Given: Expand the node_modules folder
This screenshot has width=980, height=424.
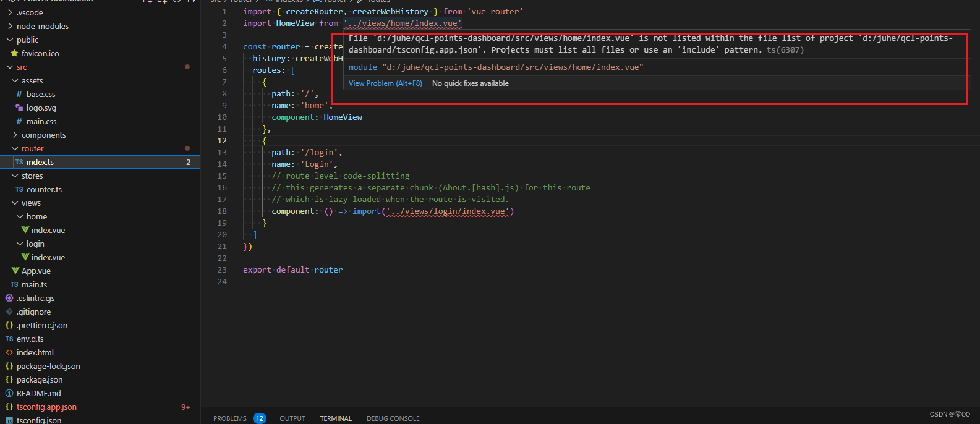Looking at the screenshot, I should [10, 26].
